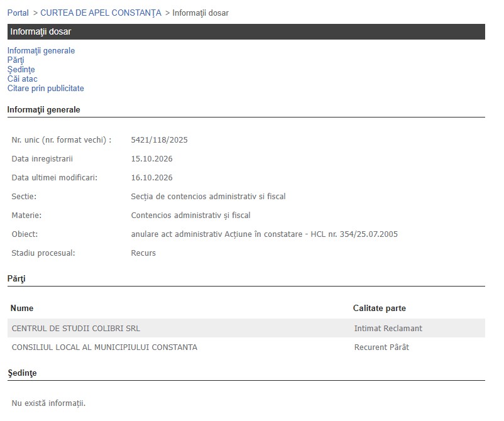Open Citare prin publicitate link
The height and width of the screenshot is (421, 504).
46,89
